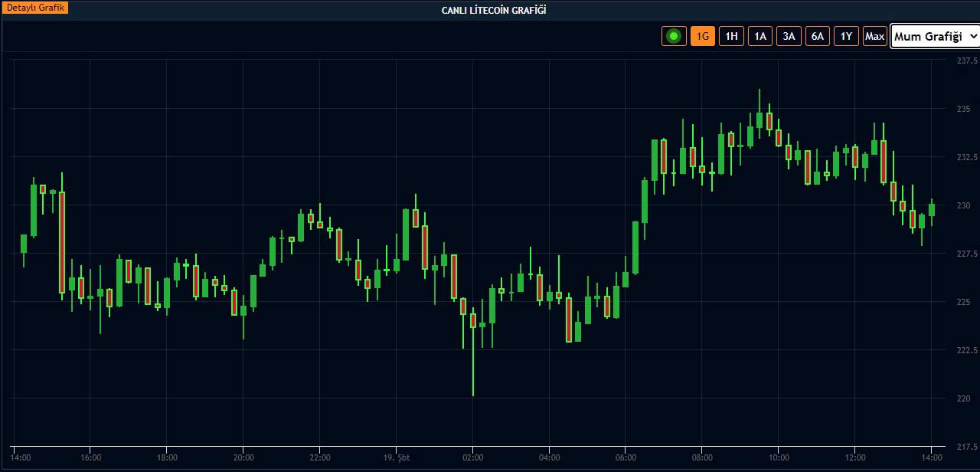Click the 222.5 price axis label

tap(968, 350)
